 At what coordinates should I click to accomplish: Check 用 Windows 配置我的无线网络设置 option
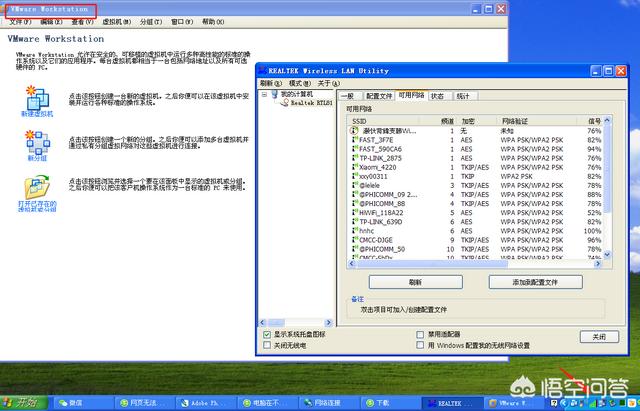pos(420,345)
